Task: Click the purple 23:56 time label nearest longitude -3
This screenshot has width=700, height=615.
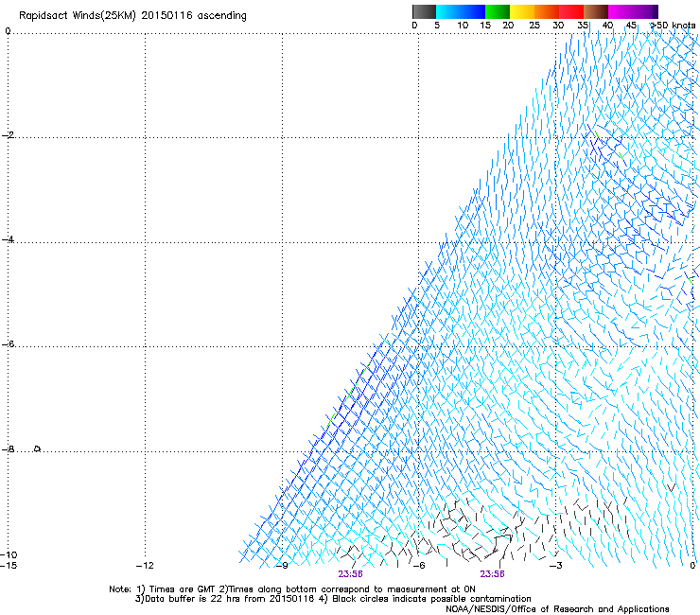Action: tap(492, 574)
